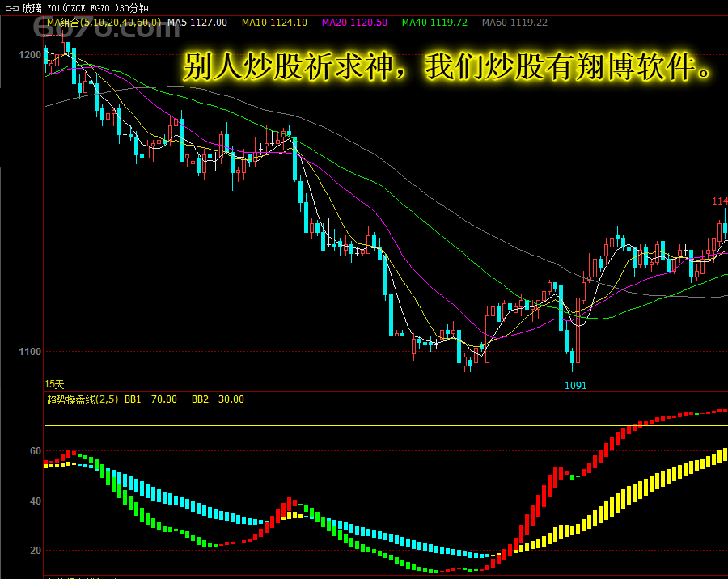This screenshot has height=579, width=728.
Task: Click the 1091 low price marker
Action: click(x=576, y=386)
